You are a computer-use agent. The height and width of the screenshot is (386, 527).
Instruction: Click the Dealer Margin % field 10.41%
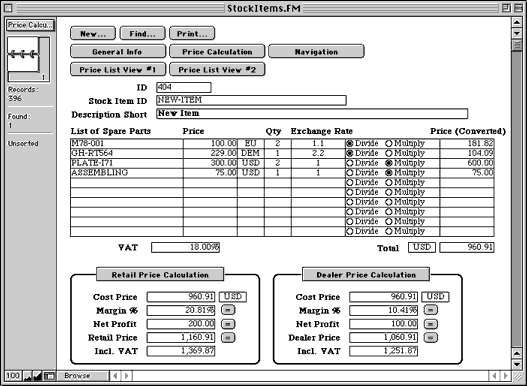tap(383, 310)
